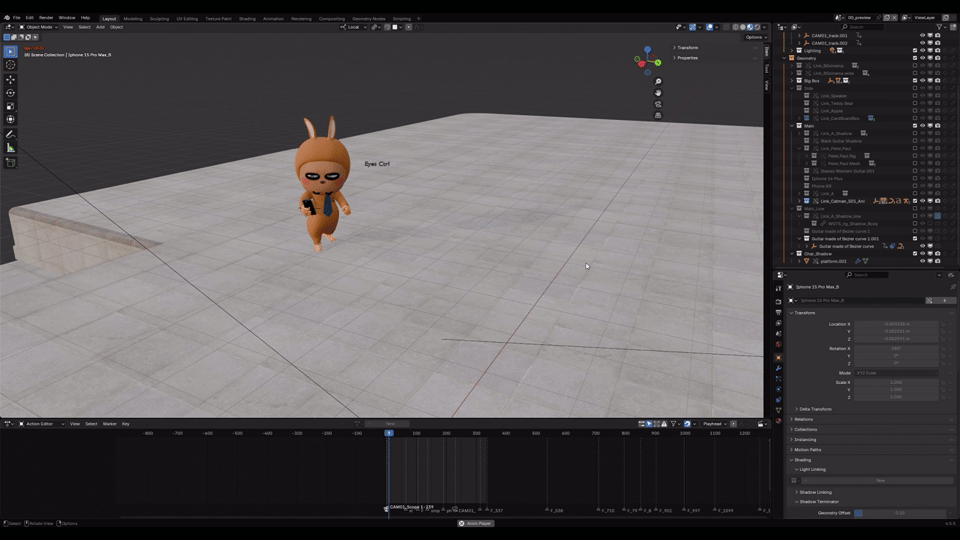
Task: Disable render camera for Lighting collection
Action: point(937,50)
